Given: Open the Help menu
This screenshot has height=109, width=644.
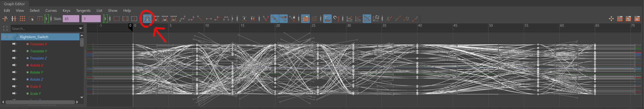Looking at the screenshot, I should point(127,11).
